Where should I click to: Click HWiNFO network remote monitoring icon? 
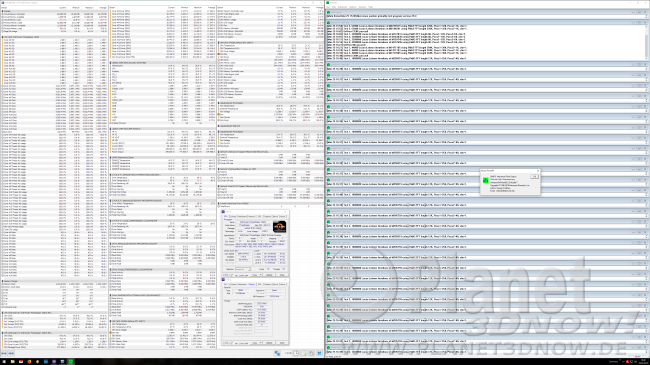tap(277, 353)
